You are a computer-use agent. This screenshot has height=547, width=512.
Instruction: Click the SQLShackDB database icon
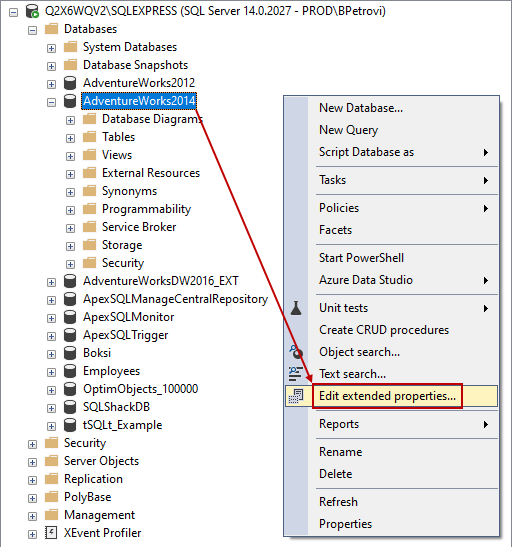pos(70,407)
